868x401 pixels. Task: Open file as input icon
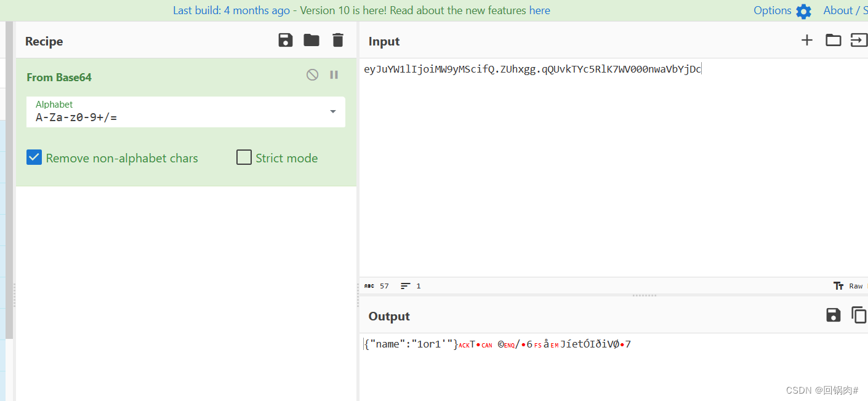[x=858, y=41]
